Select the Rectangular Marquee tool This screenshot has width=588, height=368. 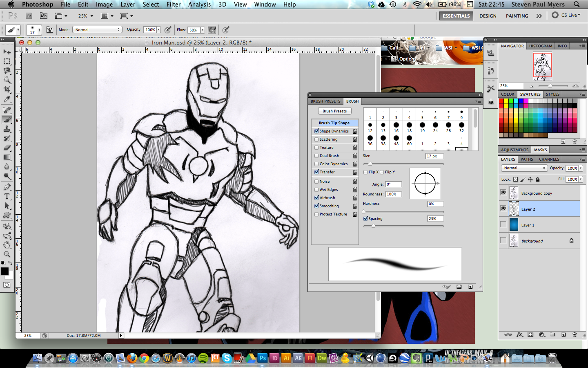(x=7, y=61)
